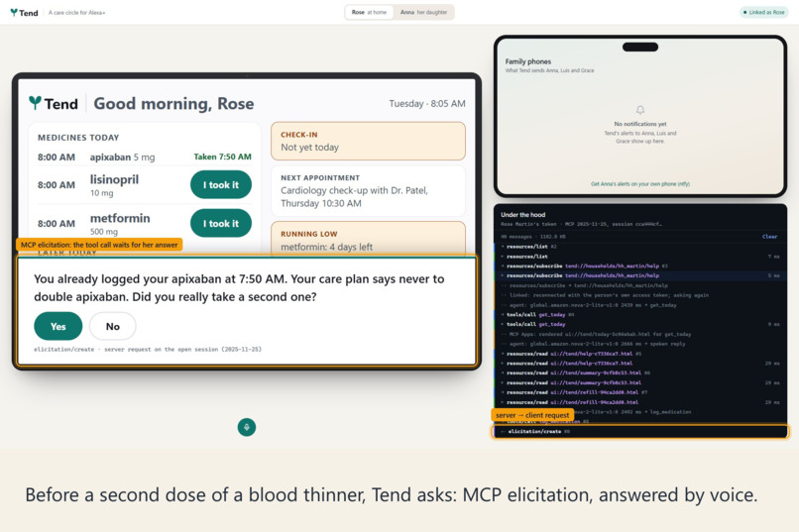Click the Tend sprout logo beside Good morning

[x=35, y=103]
